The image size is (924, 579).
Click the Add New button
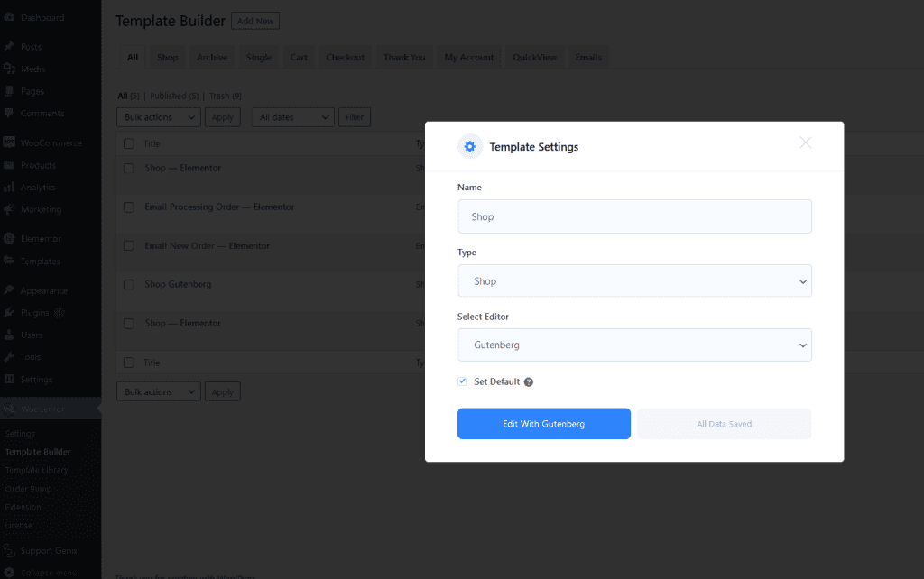point(255,21)
